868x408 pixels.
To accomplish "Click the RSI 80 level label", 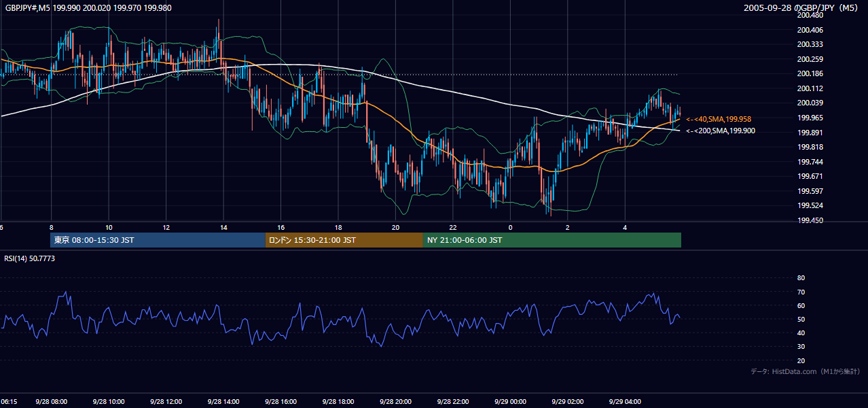I will [801, 278].
